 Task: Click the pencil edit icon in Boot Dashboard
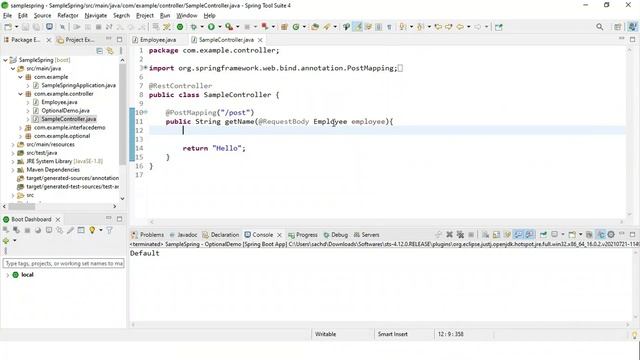[71, 230]
